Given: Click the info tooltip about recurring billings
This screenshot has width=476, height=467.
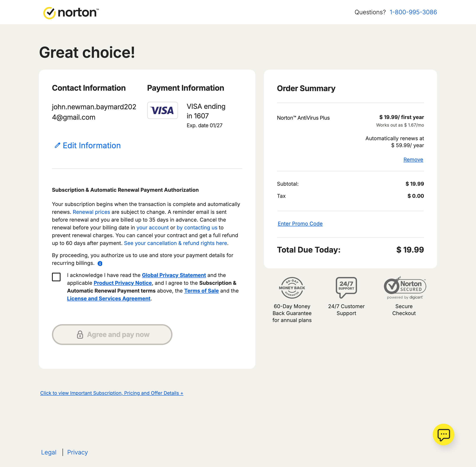Looking at the screenshot, I should coord(100,263).
